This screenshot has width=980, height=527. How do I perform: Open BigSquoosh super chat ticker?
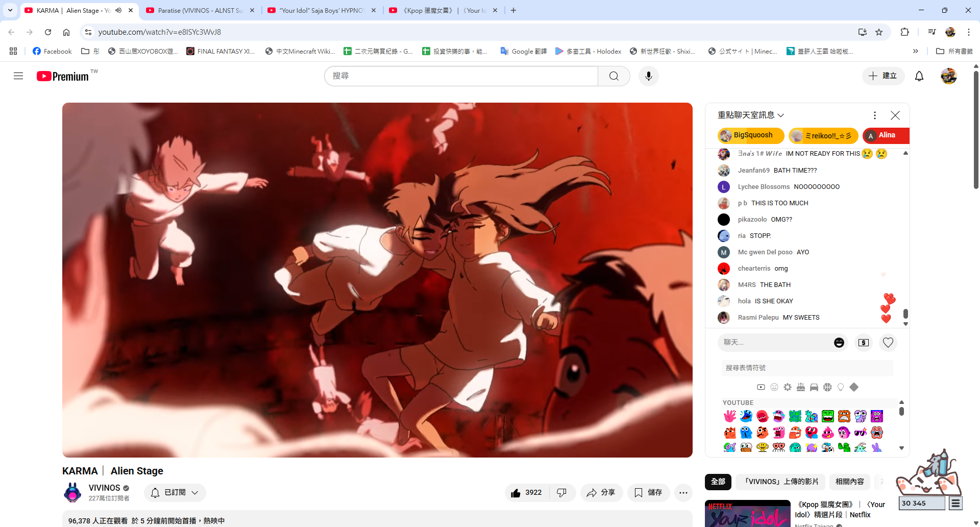(751, 135)
